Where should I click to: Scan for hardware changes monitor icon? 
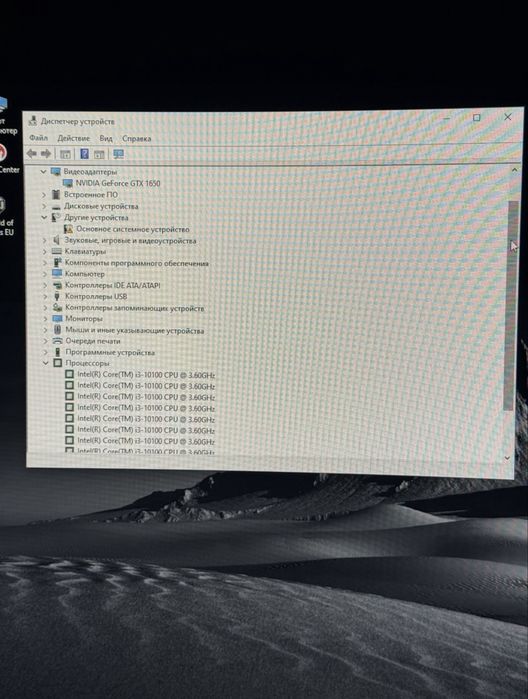(118, 154)
